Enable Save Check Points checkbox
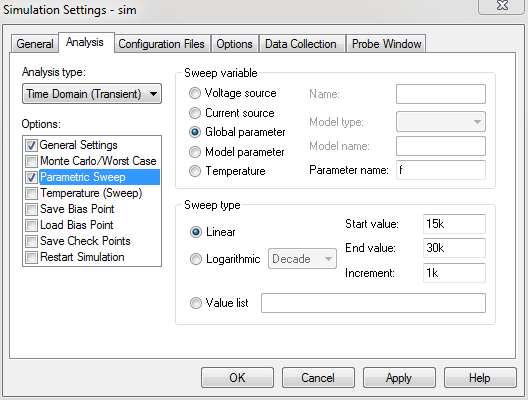528x400 pixels. pyautogui.click(x=31, y=241)
